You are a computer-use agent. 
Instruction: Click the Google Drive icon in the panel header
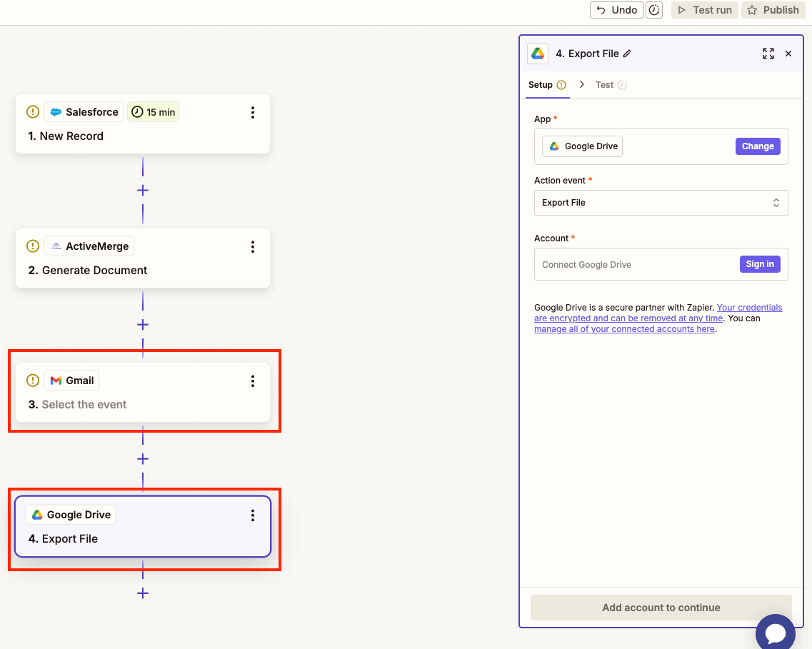coord(537,53)
